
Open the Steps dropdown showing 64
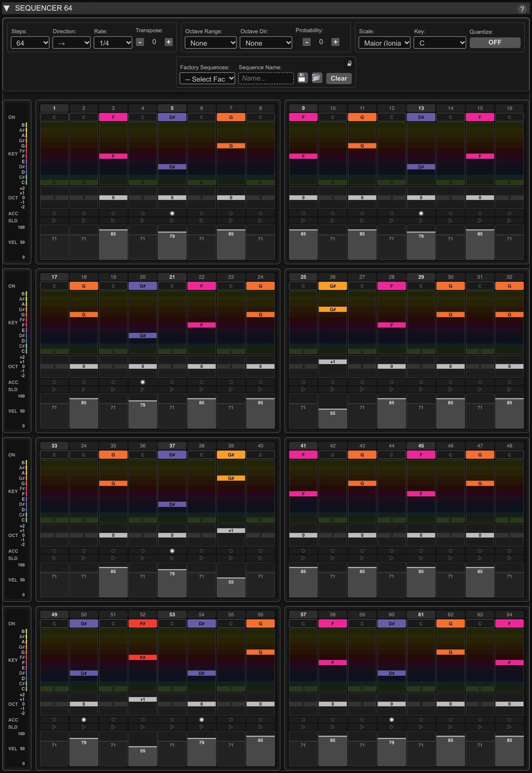(30, 43)
